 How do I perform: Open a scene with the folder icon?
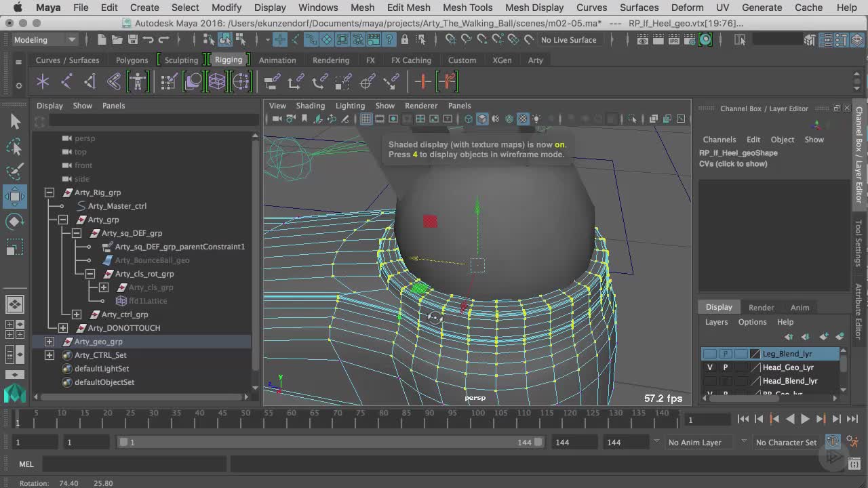(x=117, y=40)
